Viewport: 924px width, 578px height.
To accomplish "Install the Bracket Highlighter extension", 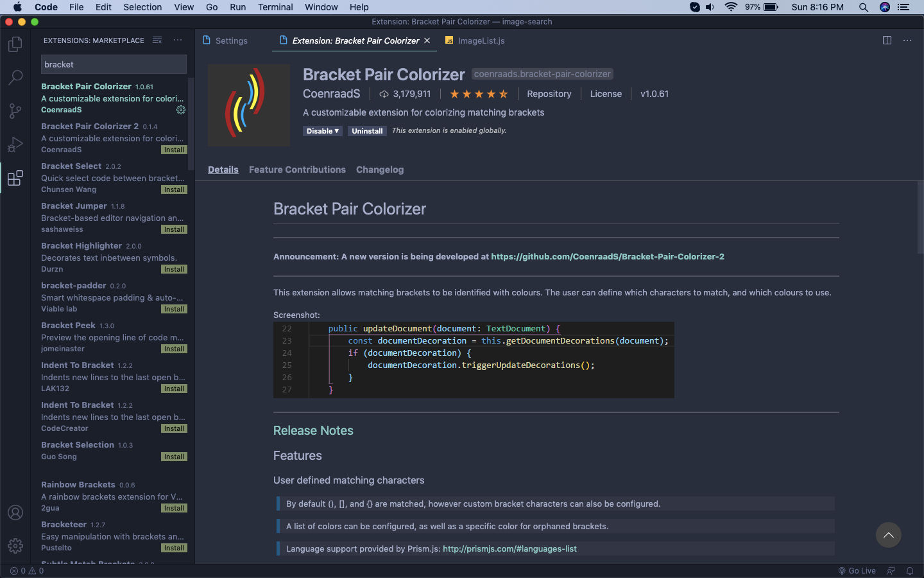I will tap(174, 269).
